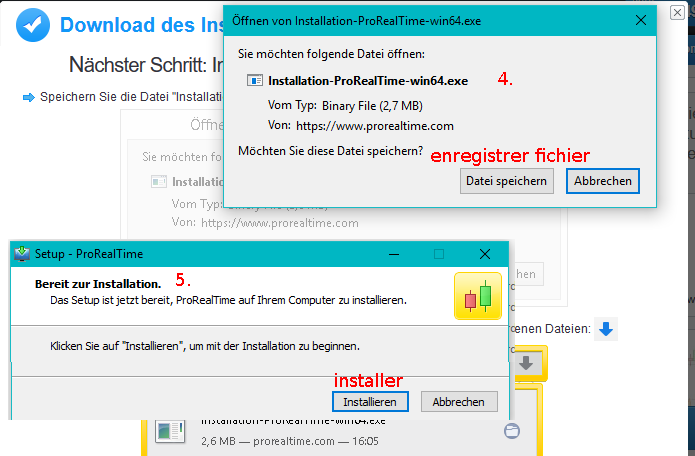
Task: Click the Setup title bar app icon
Action: pos(22,254)
